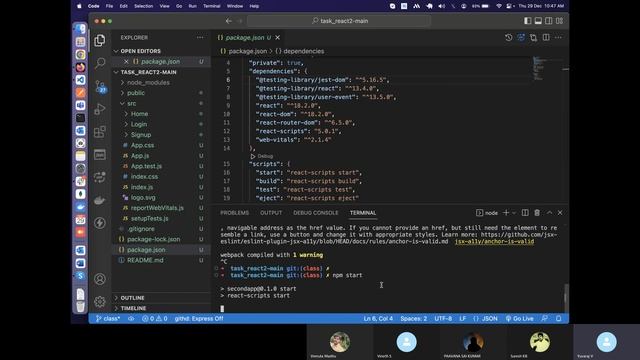
Task: Open the terminal launch profile dropdown
Action: coord(514,213)
